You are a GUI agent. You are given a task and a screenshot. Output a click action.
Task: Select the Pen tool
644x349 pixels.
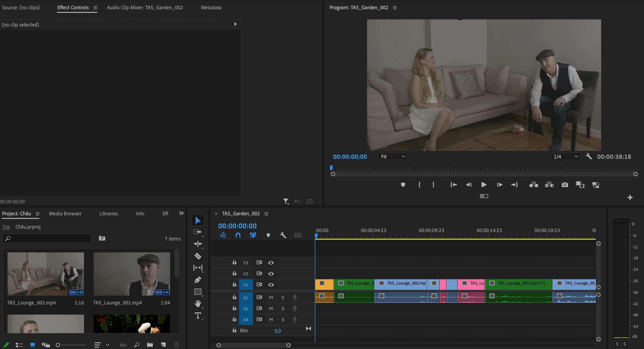coord(198,280)
